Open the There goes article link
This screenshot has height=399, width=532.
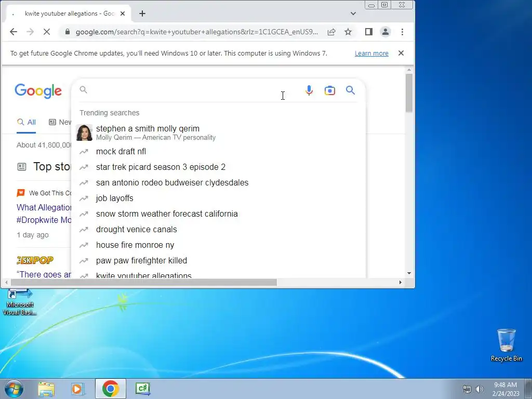44,274
